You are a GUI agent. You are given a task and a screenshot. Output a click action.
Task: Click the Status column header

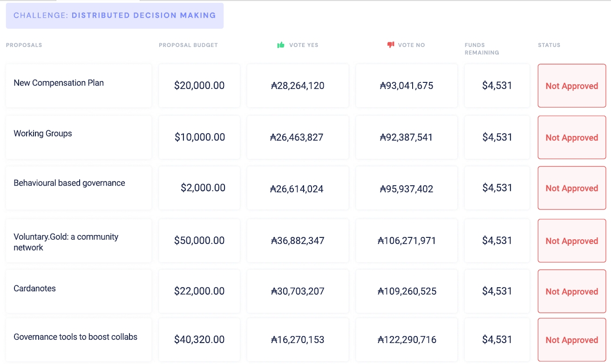tap(549, 45)
